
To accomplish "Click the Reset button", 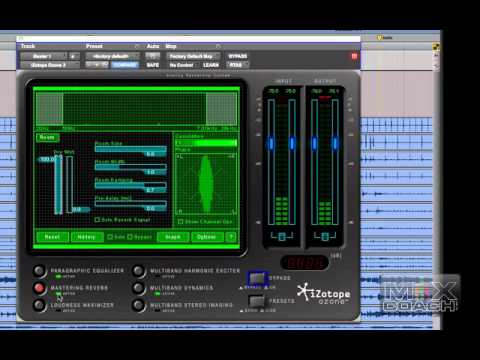I will pyautogui.click(x=52, y=237).
